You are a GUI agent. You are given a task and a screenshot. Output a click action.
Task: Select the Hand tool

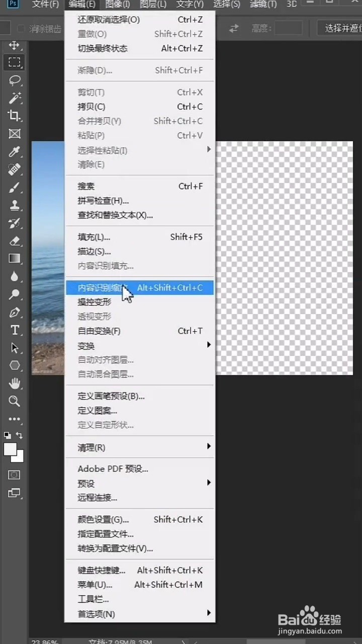(x=14, y=383)
